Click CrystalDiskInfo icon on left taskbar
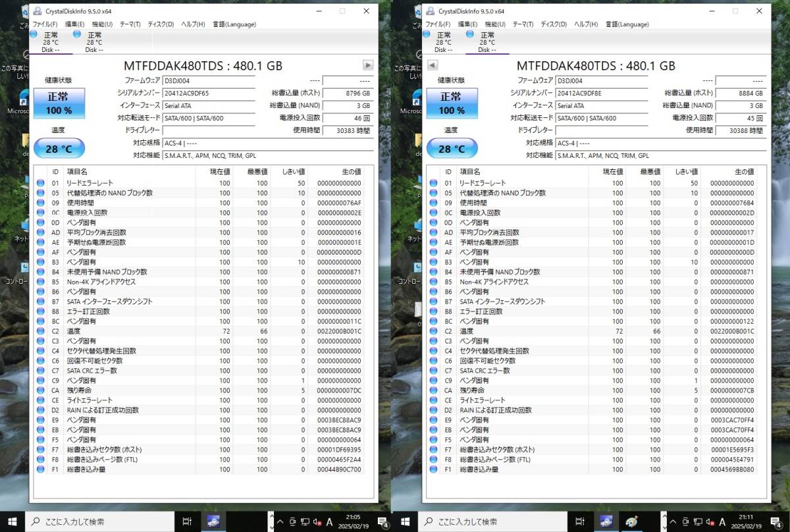Screen dimensions: 790x532 214,521
